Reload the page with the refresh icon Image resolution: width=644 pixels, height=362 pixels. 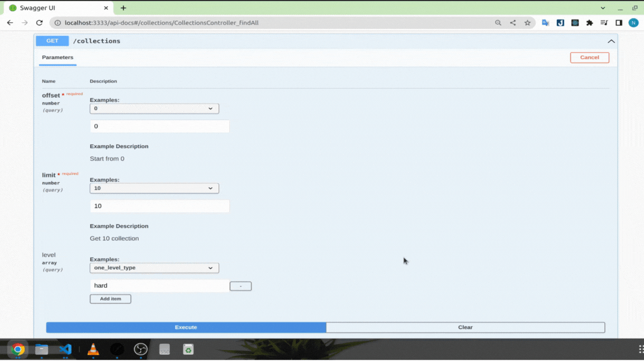39,22
